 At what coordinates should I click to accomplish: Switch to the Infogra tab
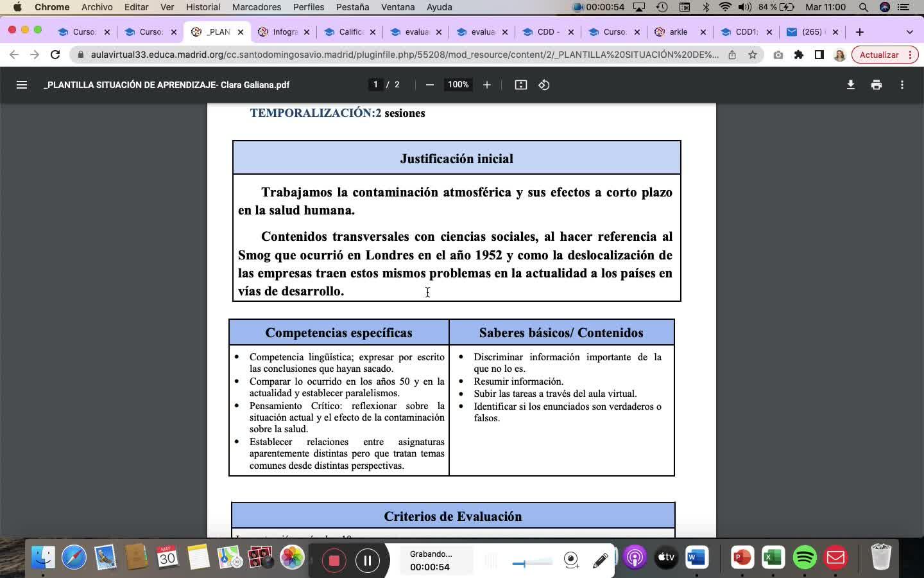pyautogui.click(x=284, y=31)
